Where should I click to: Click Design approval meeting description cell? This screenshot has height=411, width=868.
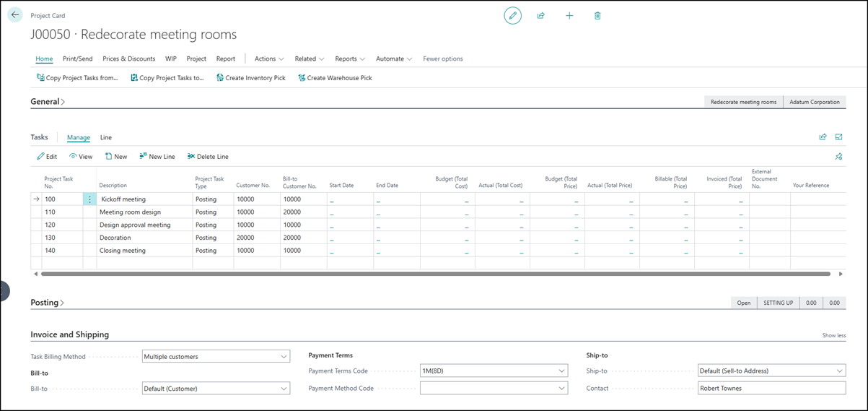coord(144,225)
